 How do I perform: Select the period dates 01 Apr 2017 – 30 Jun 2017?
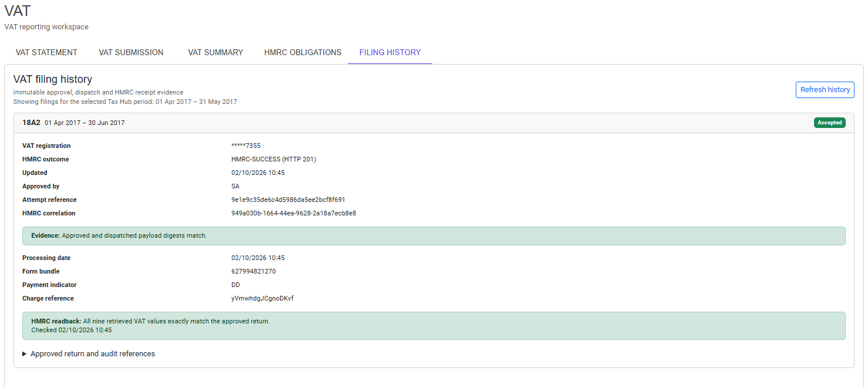point(85,123)
